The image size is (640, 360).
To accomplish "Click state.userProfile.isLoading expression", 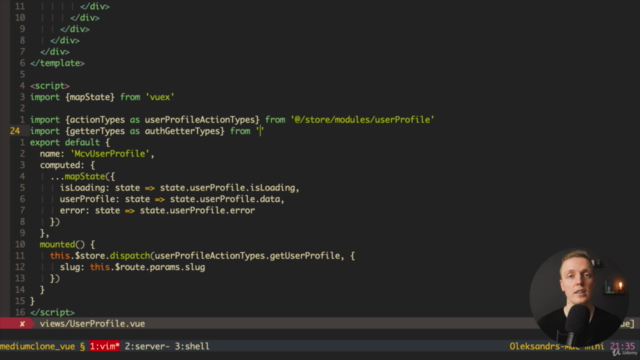I will [227, 188].
